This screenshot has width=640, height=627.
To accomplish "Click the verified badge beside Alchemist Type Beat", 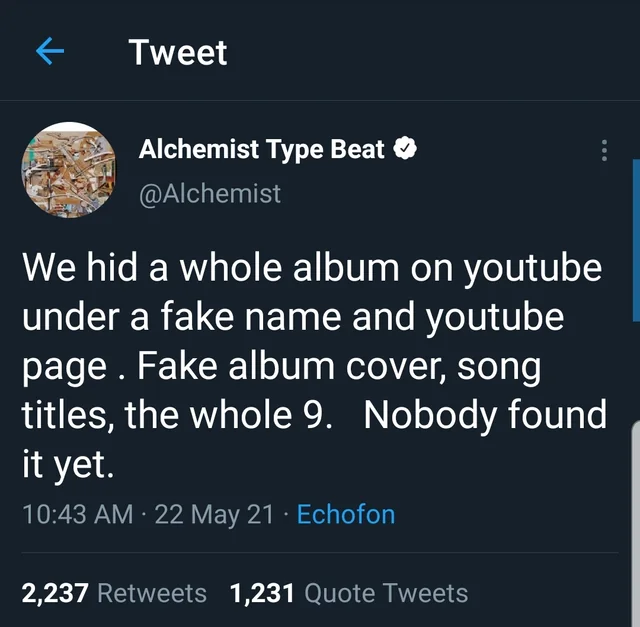I will pyautogui.click(x=404, y=150).
